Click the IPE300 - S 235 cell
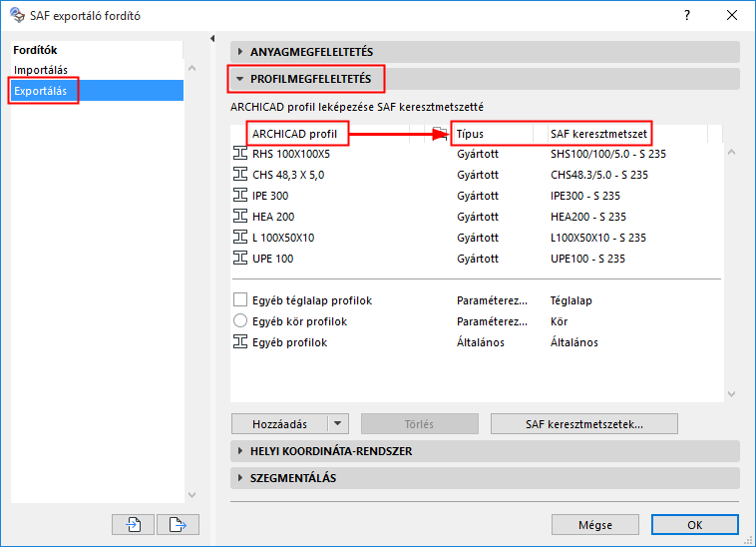 tap(585, 196)
